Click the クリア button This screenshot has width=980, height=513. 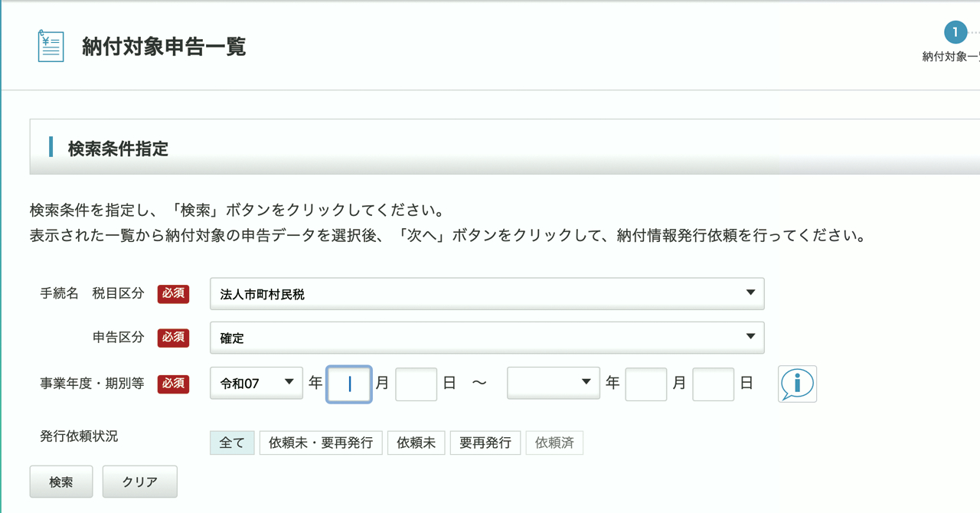click(x=140, y=482)
